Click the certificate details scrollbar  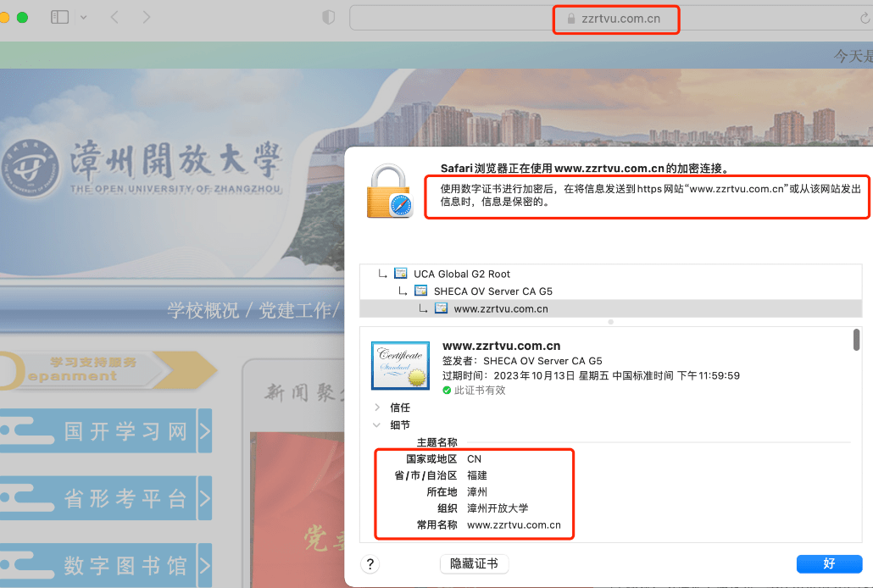[x=856, y=340]
